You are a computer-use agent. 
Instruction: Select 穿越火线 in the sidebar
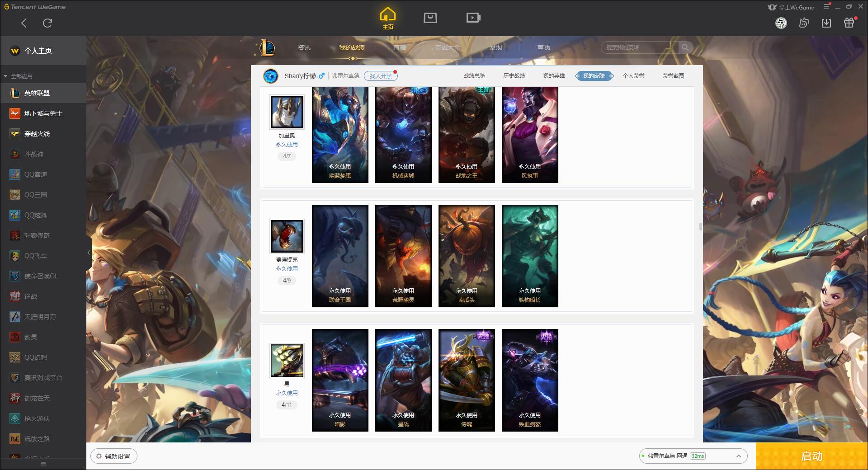click(x=43, y=134)
